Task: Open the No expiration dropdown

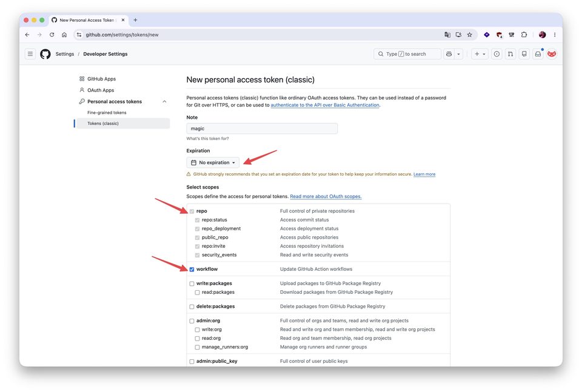Action: click(x=213, y=163)
